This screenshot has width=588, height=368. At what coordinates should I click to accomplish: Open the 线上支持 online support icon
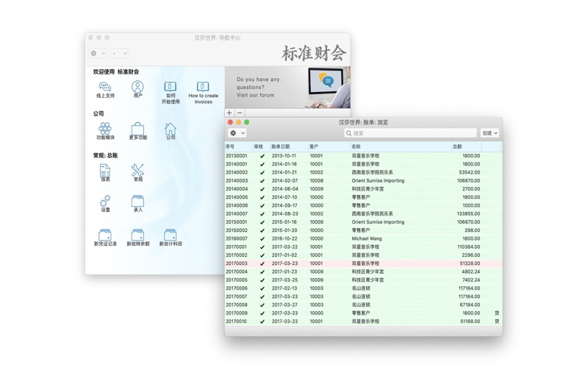pyautogui.click(x=105, y=88)
